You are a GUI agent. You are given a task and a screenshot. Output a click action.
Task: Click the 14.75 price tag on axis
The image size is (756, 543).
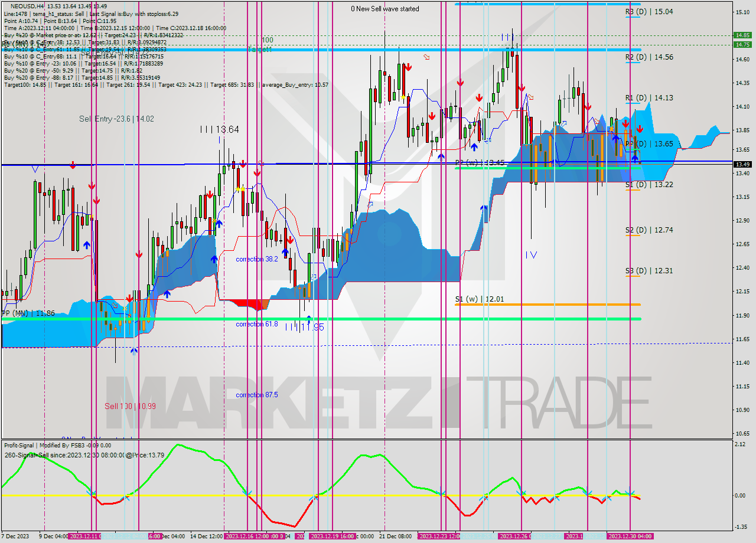pos(742,44)
